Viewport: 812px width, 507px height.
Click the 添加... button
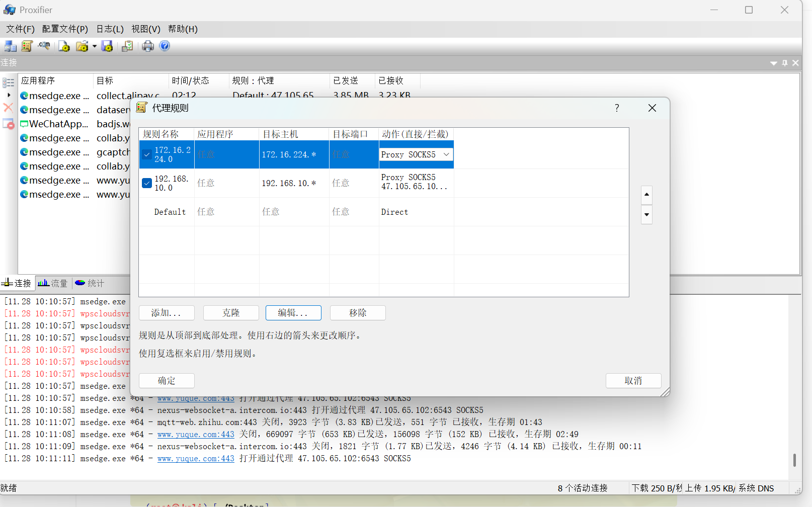(x=167, y=313)
